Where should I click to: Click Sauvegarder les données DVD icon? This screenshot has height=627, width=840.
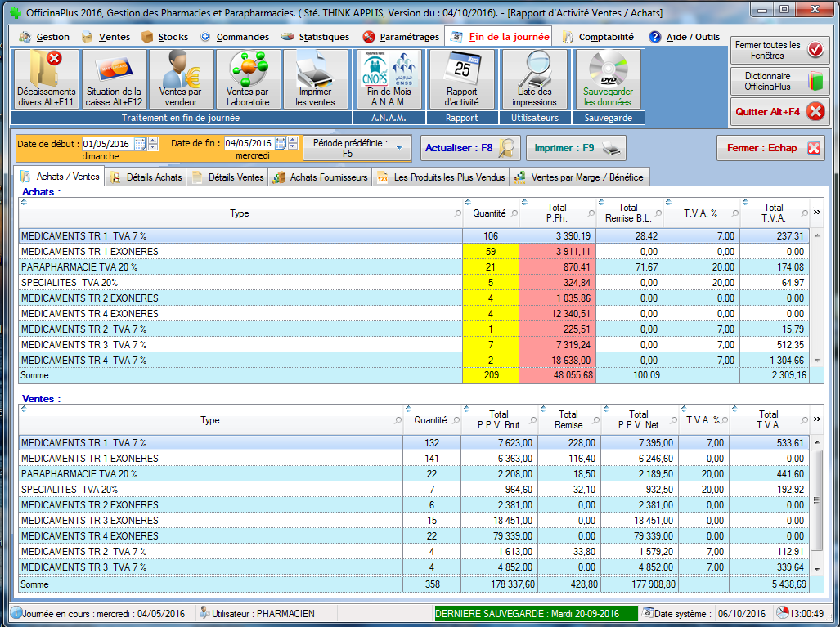(608, 78)
